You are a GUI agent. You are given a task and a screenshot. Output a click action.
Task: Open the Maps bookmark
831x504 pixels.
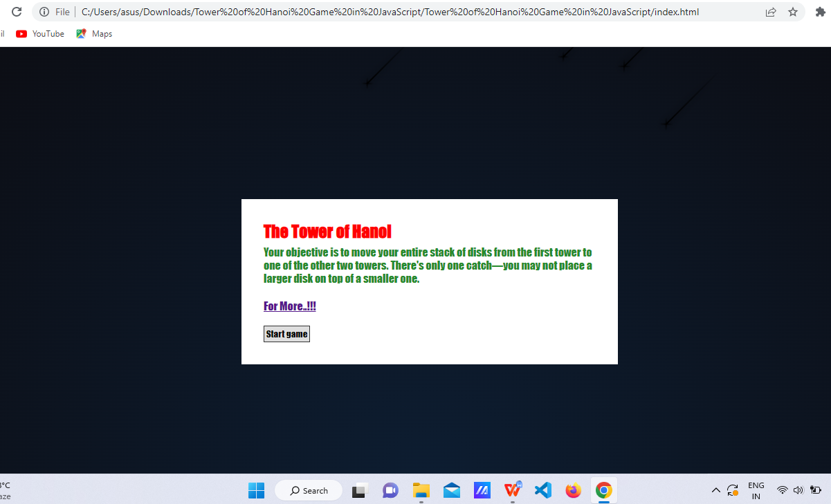pyautogui.click(x=93, y=33)
